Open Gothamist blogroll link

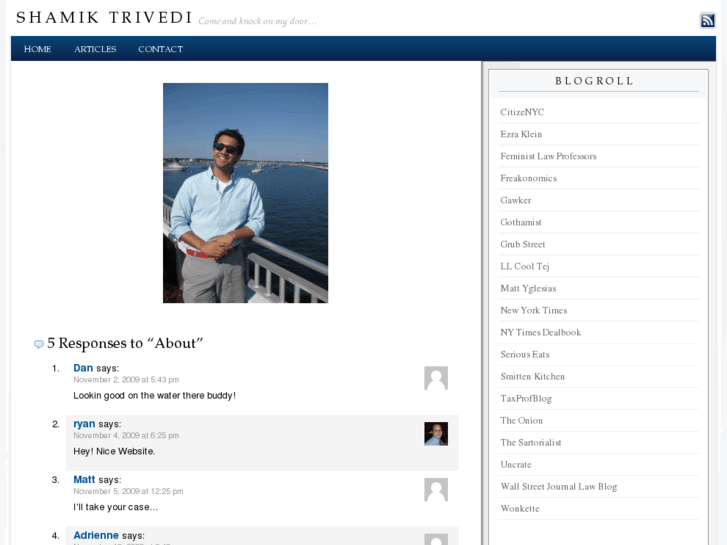coord(521,222)
